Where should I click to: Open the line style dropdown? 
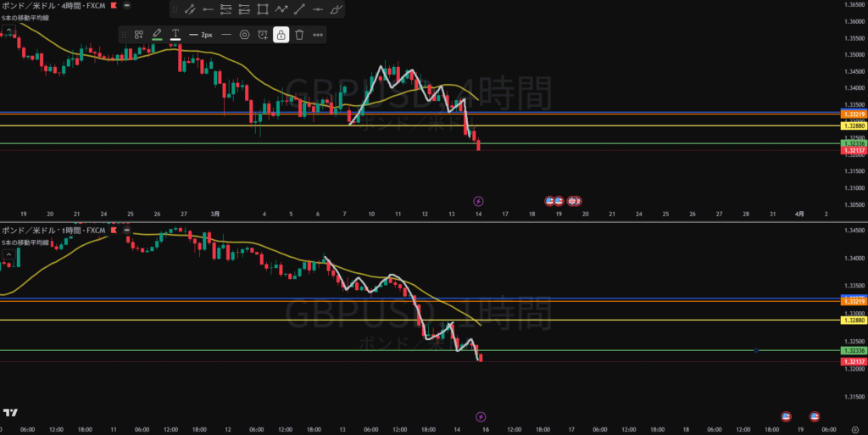pyautogui.click(x=226, y=35)
